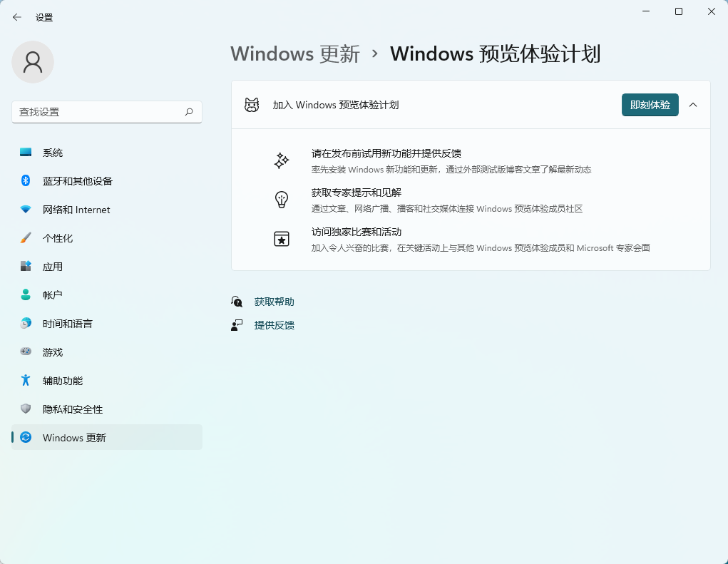Select the 隐私和安全性 shield icon
Screen dimensions: 728x564
[24, 409]
